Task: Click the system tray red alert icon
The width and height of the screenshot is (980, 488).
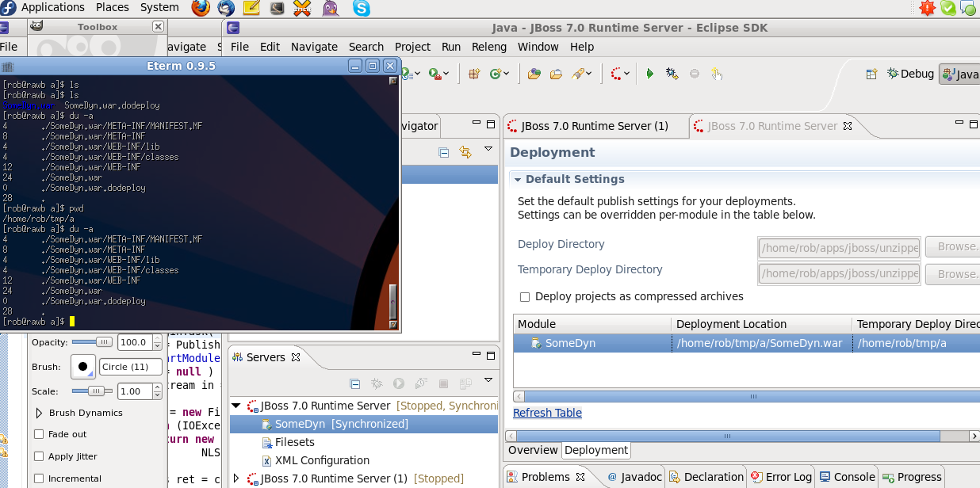Action: pos(927,8)
